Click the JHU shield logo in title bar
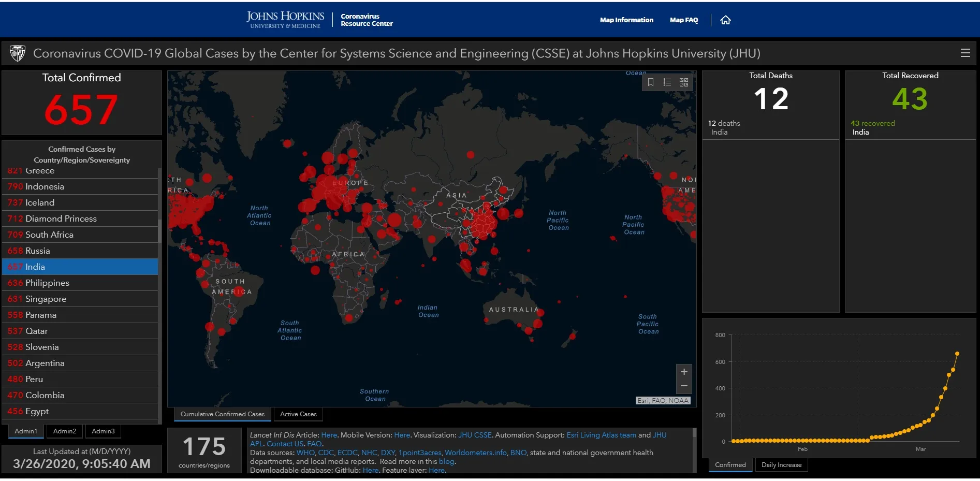 point(18,53)
